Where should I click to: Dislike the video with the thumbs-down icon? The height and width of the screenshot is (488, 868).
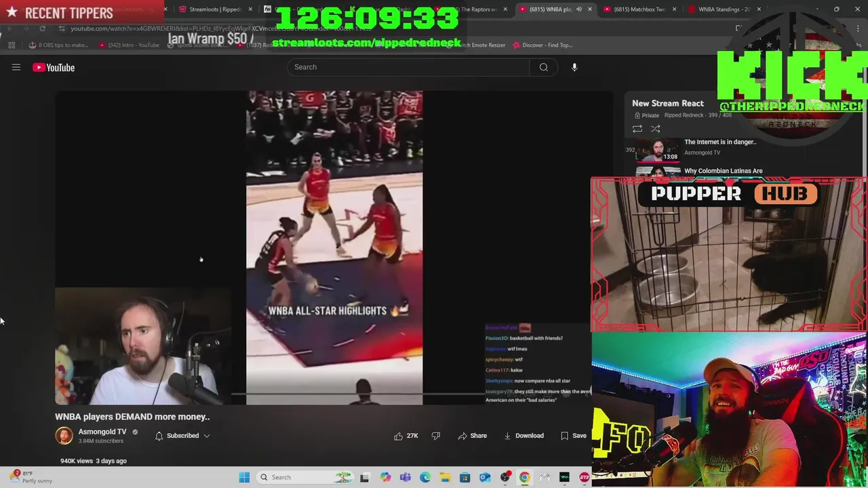[x=436, y=436]
